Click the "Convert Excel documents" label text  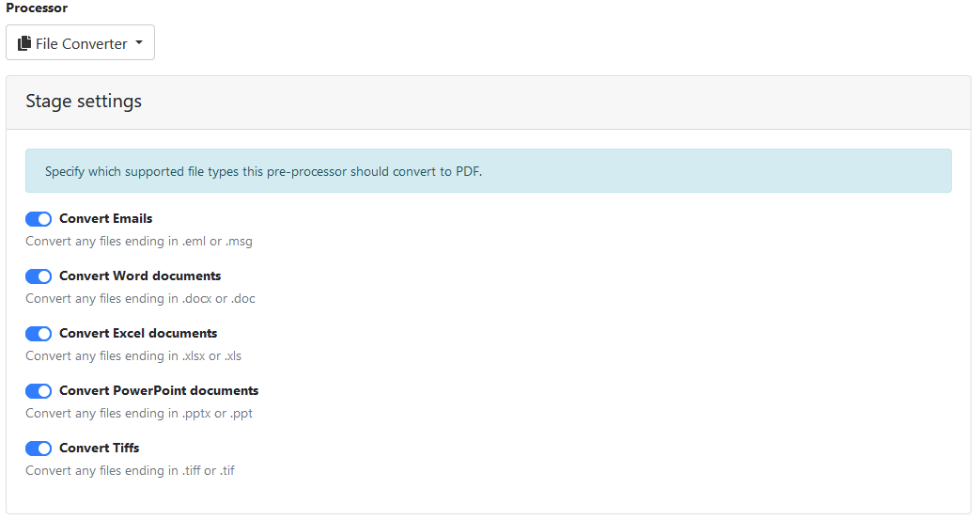click(x=138, y=334)
